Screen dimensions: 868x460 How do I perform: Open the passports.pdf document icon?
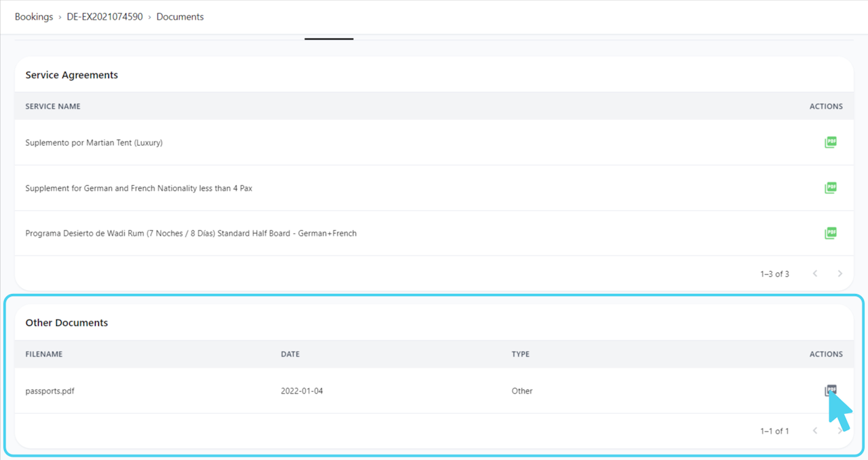point(831,390)
